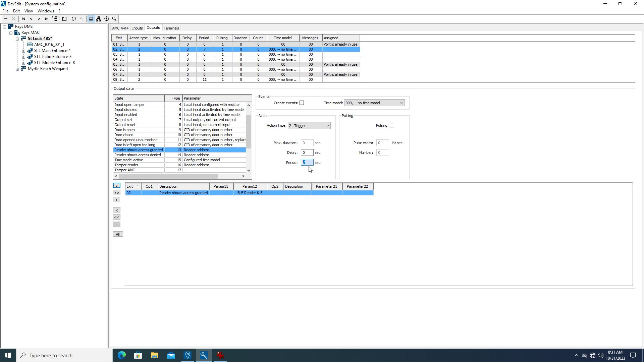Go to last record in toolbar
644x362 pixels.
coord(47,19)
